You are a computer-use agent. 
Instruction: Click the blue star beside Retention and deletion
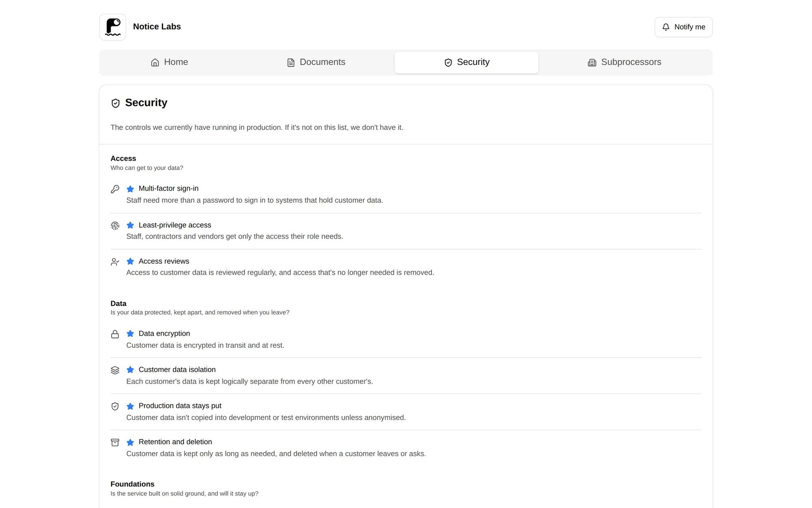(x=130, y=442)
